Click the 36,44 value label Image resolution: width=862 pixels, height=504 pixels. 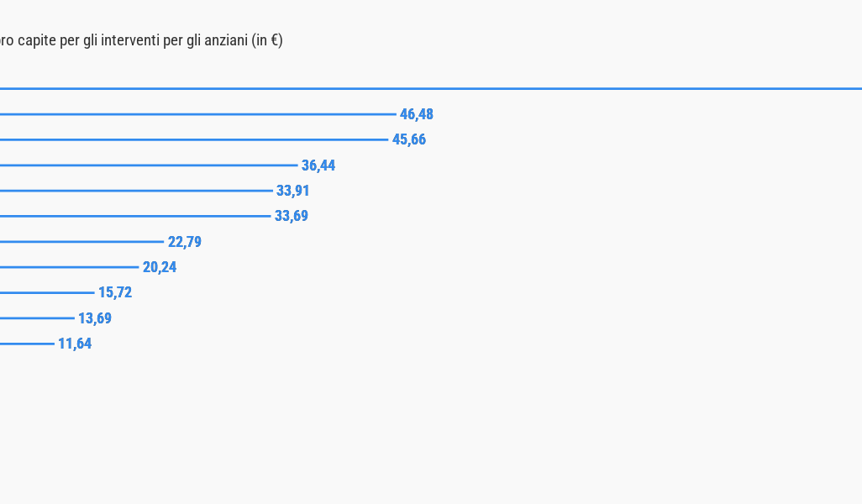(318, 165)
